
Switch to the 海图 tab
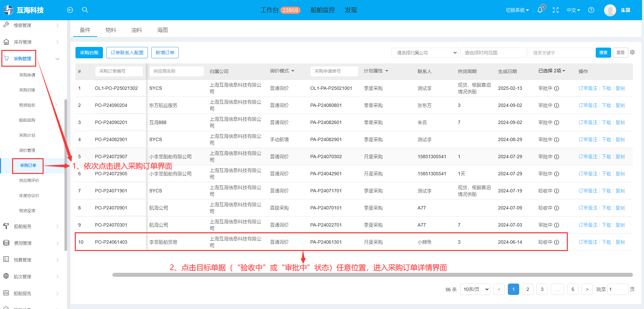[162, 30]
